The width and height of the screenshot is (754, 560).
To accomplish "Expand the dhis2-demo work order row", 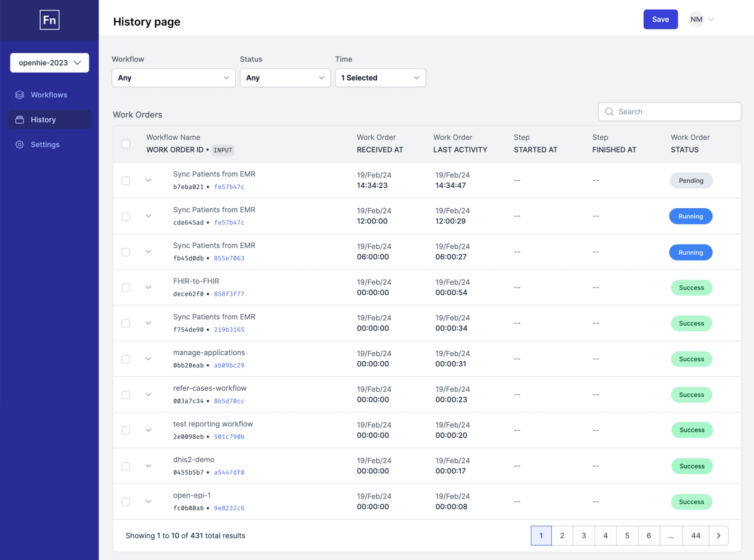I will coord(148,466).
